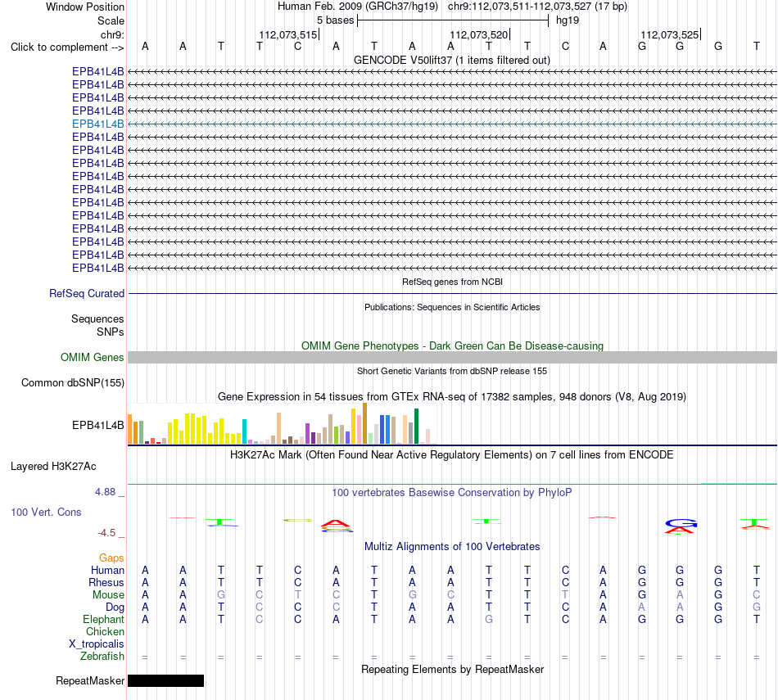Click the GENCODE V50lift37 track title

pos(452,60)
